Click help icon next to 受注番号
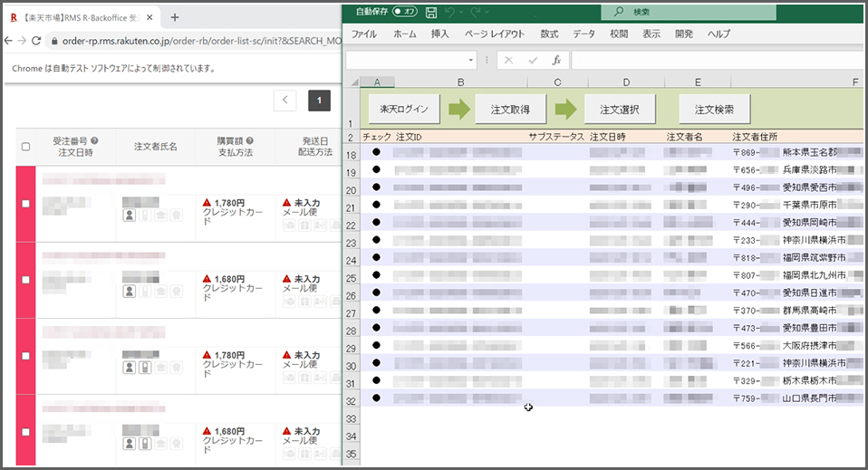The image size is (868, 470). (x=94, y=141)
